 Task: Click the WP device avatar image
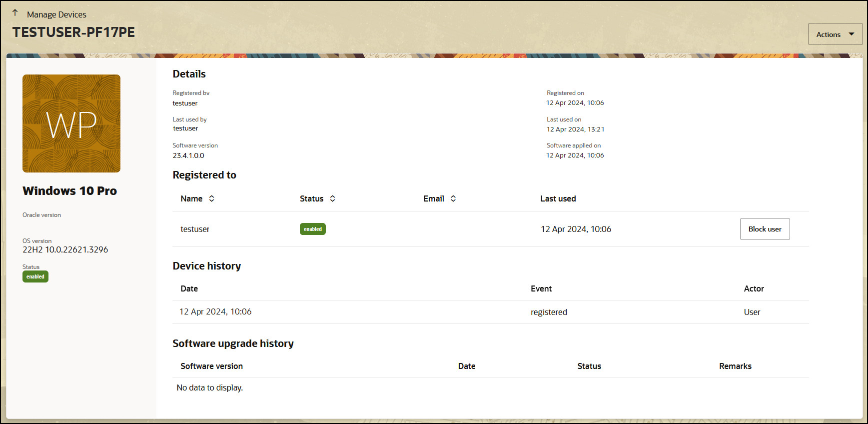pyautogui.click(x=71, y=123)
